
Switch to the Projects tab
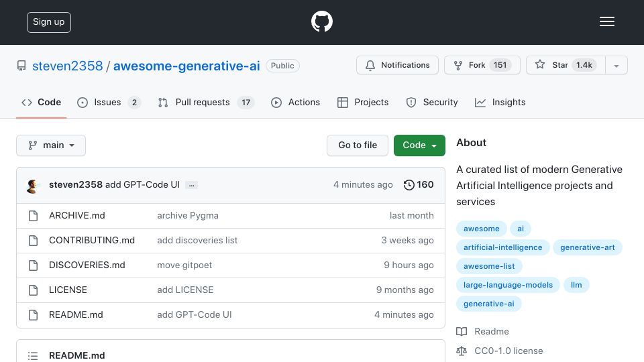point(363,102)
